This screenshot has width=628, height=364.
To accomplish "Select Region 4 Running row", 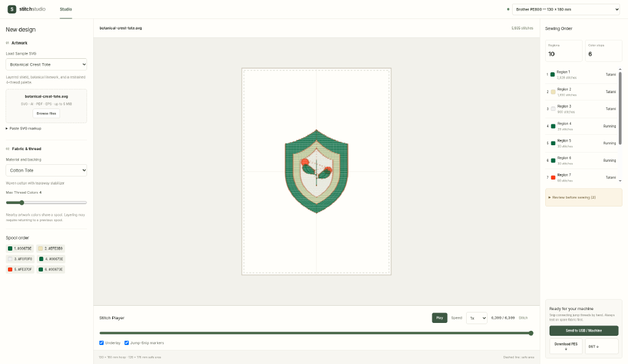I will coord(581,126).
